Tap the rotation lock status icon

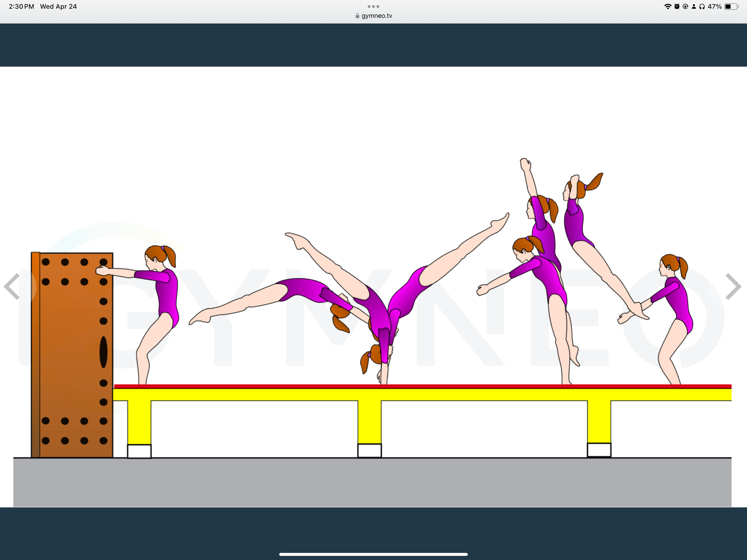[685, 6]
